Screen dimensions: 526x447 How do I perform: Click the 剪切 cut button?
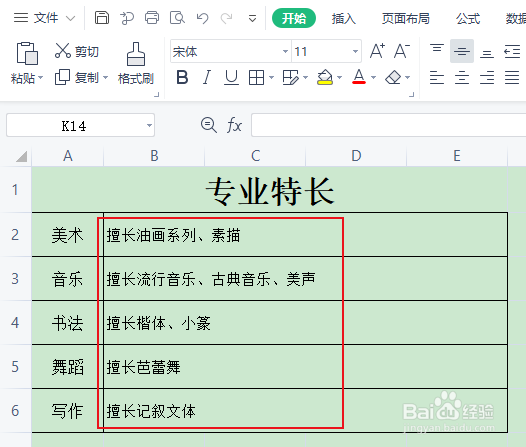[x=77, y=51]
